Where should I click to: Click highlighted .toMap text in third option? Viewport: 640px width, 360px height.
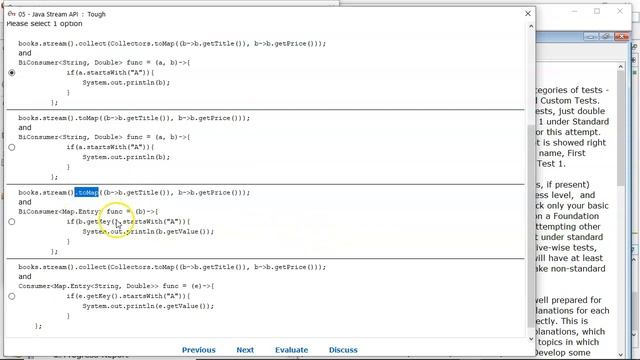pyautogui.click(x=87, y=192)
